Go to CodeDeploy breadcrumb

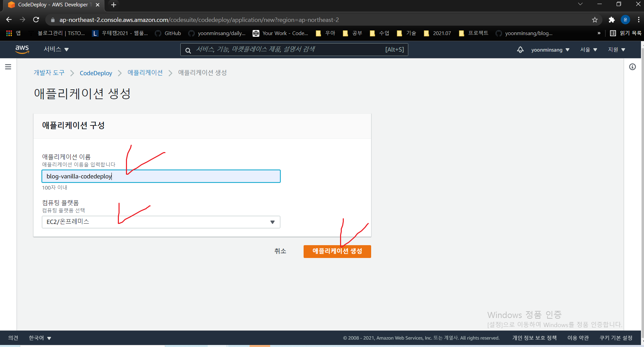click(96, 73)
